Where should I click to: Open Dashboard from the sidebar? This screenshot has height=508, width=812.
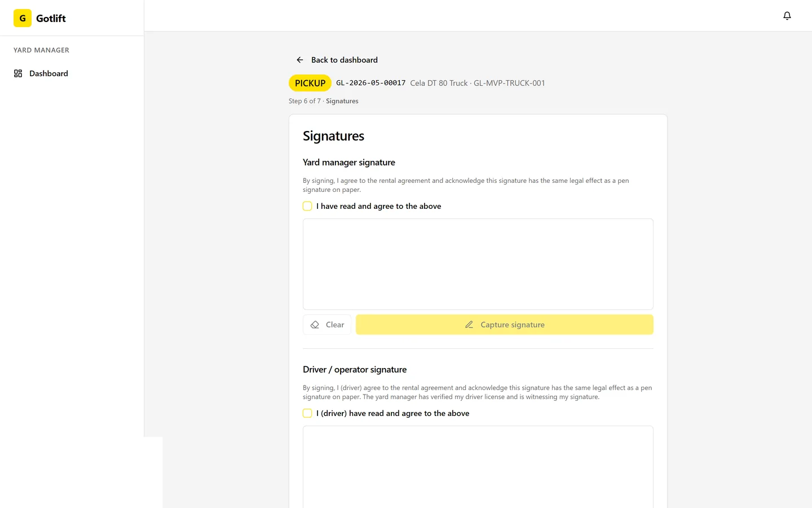[x=72, y=73]
